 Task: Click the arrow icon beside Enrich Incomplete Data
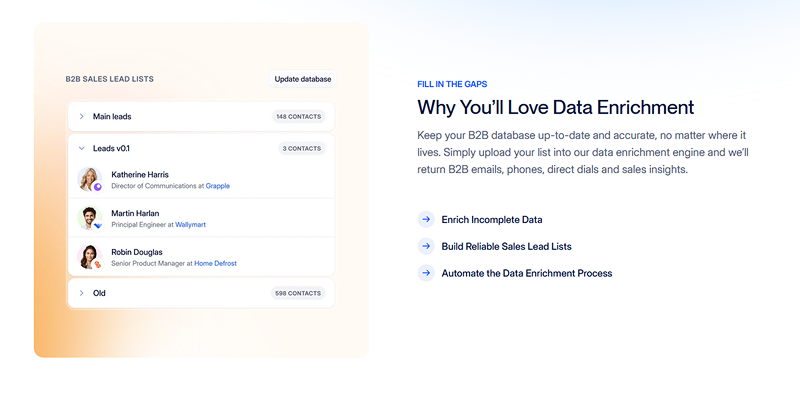[426, 219]
